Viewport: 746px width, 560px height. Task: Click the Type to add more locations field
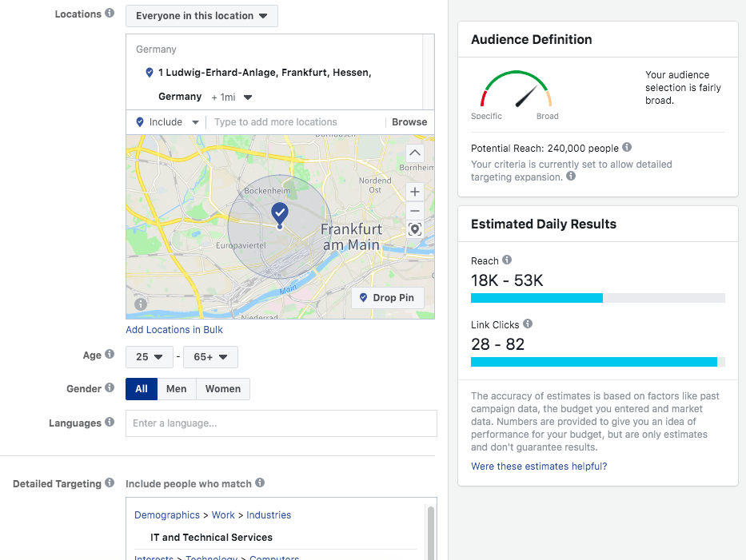(295, 122)
